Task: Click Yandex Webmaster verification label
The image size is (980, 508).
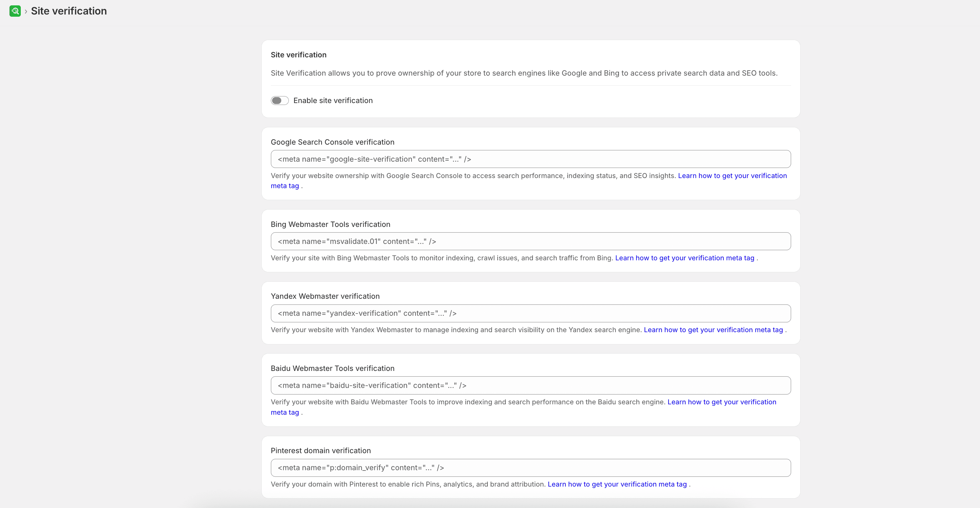Action: [x=325, y=296]
